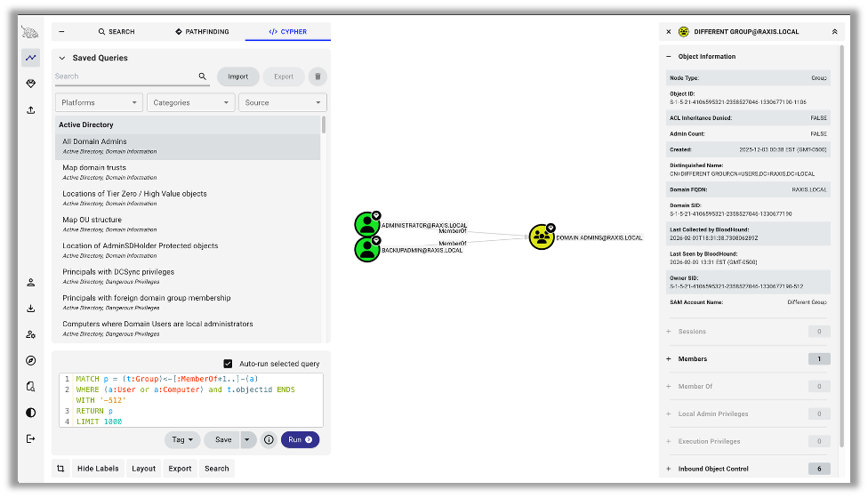
Task: Switch to the Cypher tab
Action: pos(288,31)
